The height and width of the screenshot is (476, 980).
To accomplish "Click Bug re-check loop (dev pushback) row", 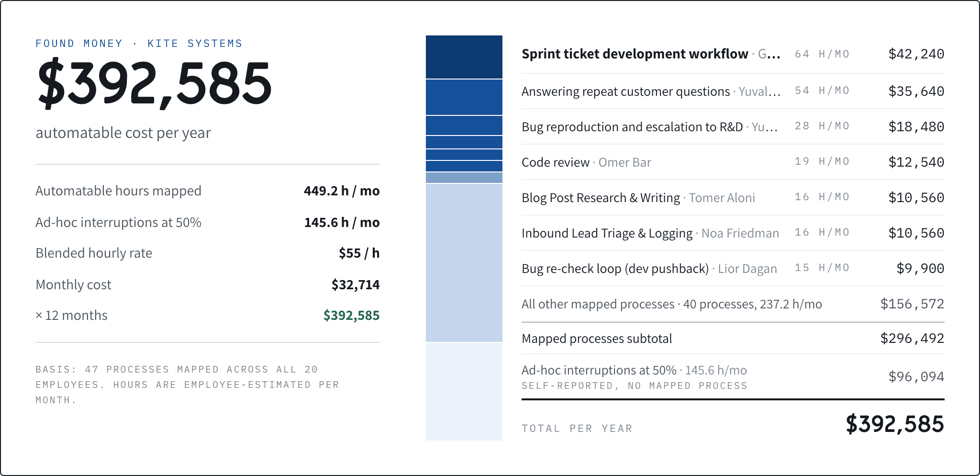I will (733, 268).
